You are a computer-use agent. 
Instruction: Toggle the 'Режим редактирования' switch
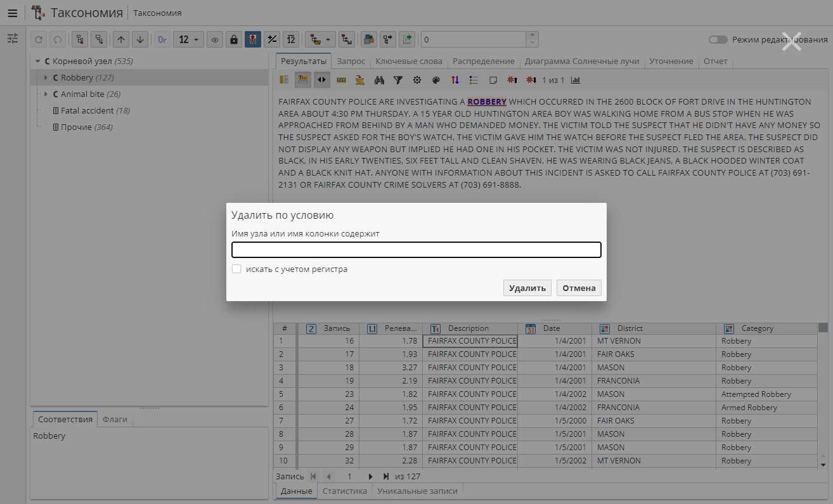click(x=718, y=39)
